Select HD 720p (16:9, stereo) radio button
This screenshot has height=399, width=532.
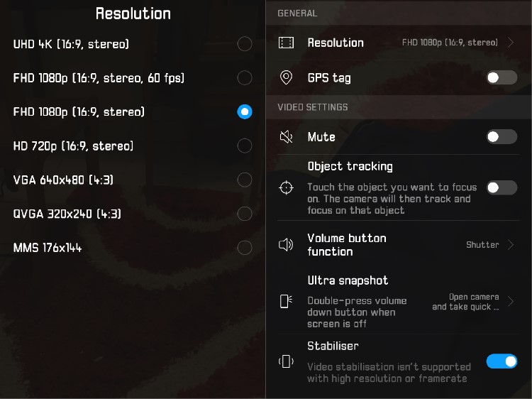coord(245,146)
